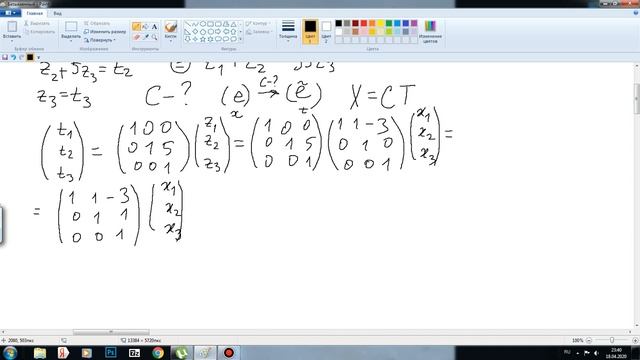
Task: Click the Brushes (Кисти) icon
Action: pos(171,27)
